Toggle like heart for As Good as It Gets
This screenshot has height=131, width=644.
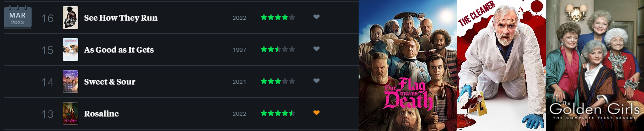(x=316, y=49)
